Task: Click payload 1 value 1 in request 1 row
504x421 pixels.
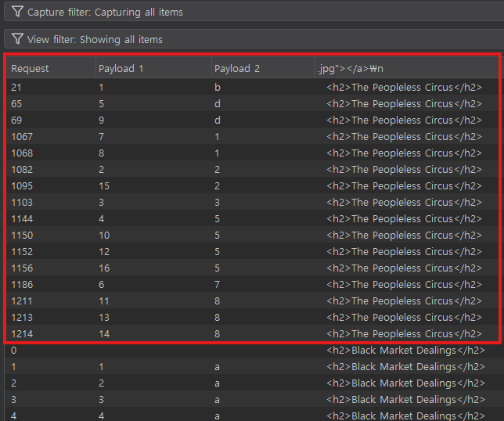Action: coord(101,366)
